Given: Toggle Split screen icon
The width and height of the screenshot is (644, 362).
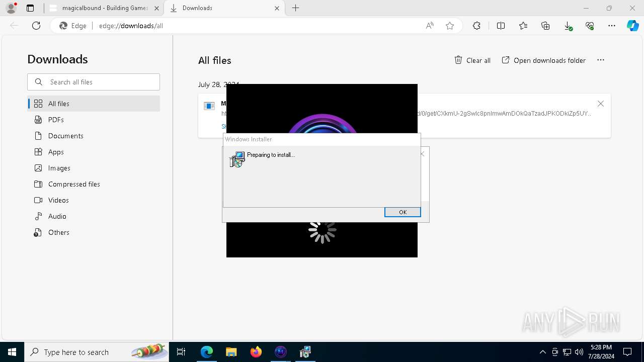Looking at the screenshot, I should click(501, 26).
